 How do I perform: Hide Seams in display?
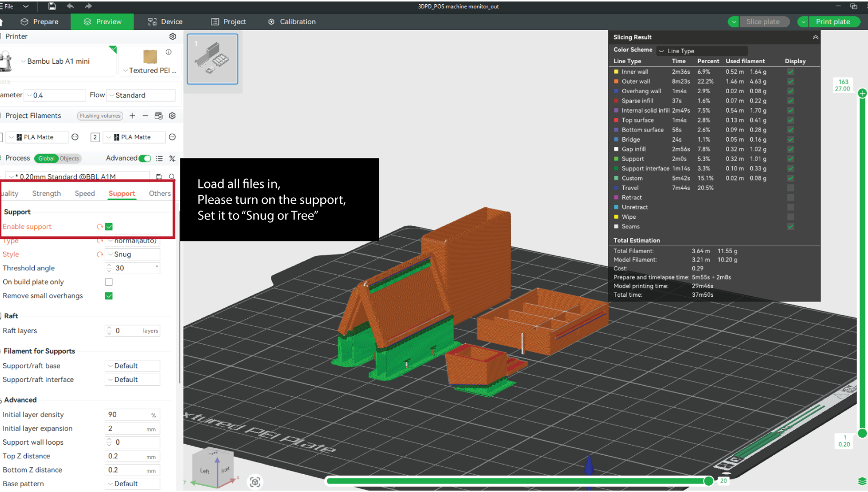[791, 227]
